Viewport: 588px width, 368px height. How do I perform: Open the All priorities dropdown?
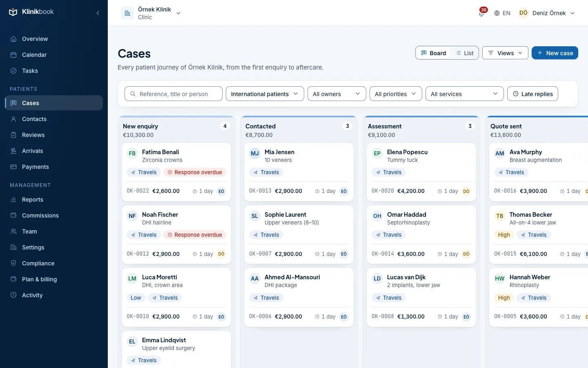pos(396,94)
